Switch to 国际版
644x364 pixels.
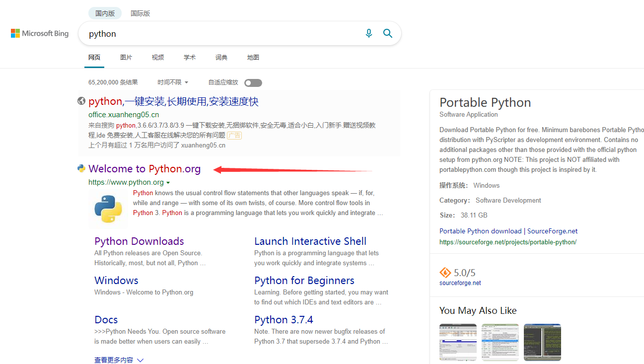pos(140,13)
